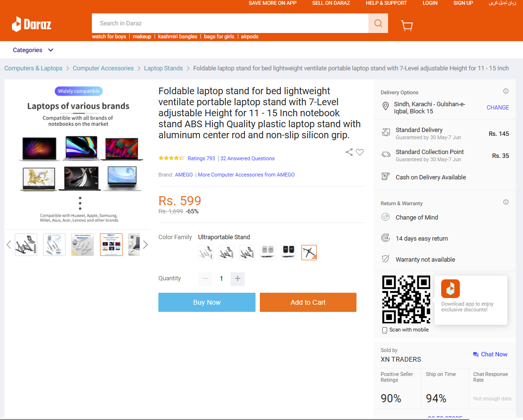Select the highlighted Ultraportable Stand swatch

(x=309, y=252)
